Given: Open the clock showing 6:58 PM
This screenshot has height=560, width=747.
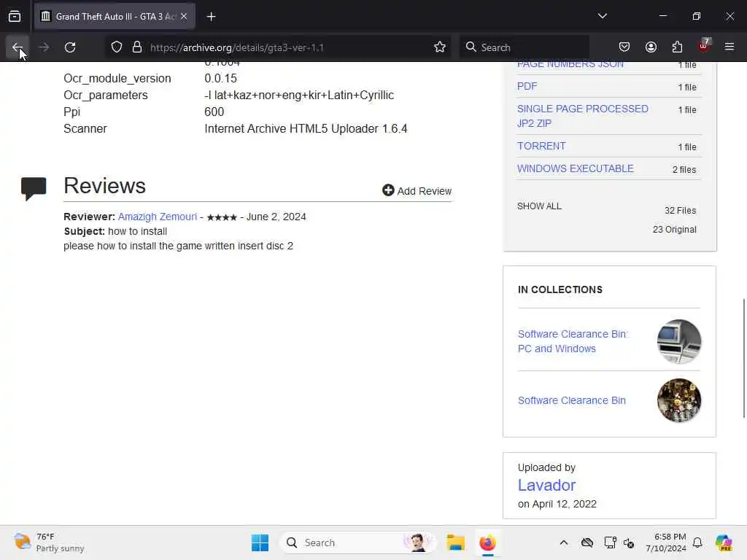Looking at the screenshot, I should point(665,542).
